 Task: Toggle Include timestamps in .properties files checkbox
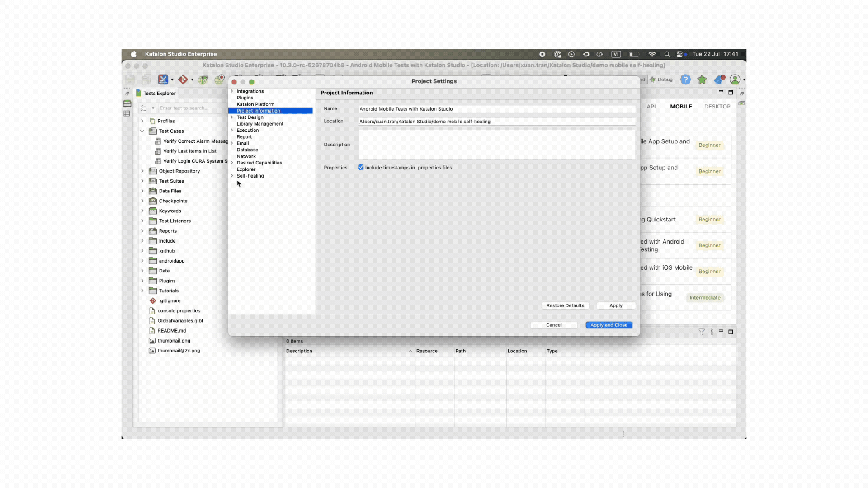(361, 168)
